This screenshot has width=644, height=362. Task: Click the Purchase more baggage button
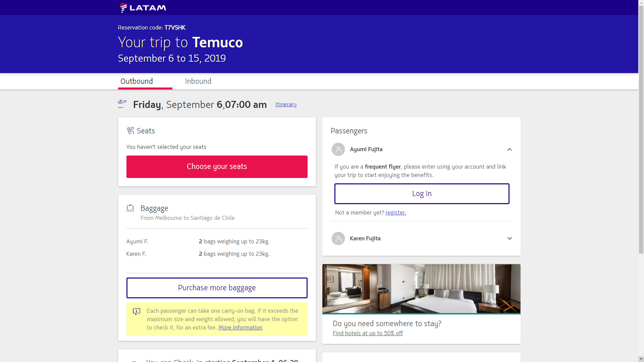coord(217,288)
